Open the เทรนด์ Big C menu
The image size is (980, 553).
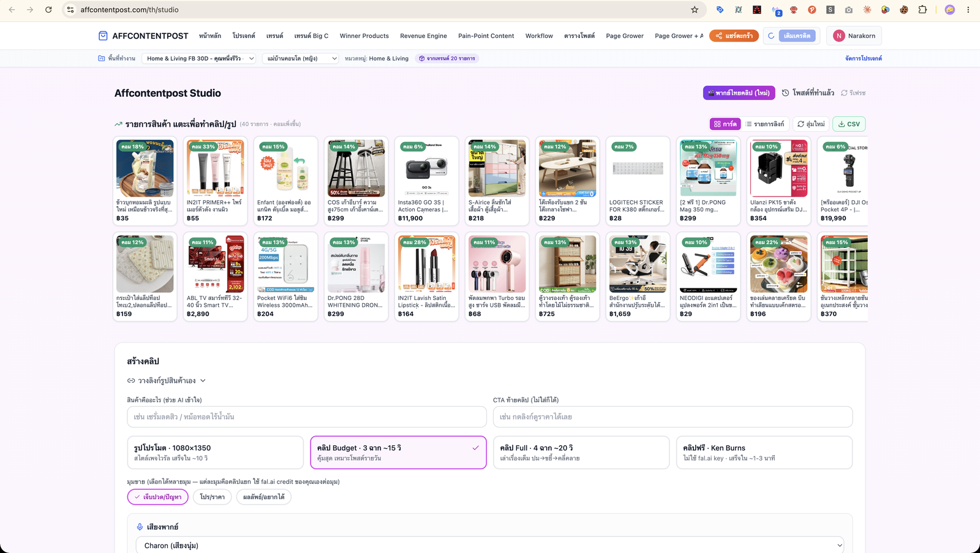311,36
